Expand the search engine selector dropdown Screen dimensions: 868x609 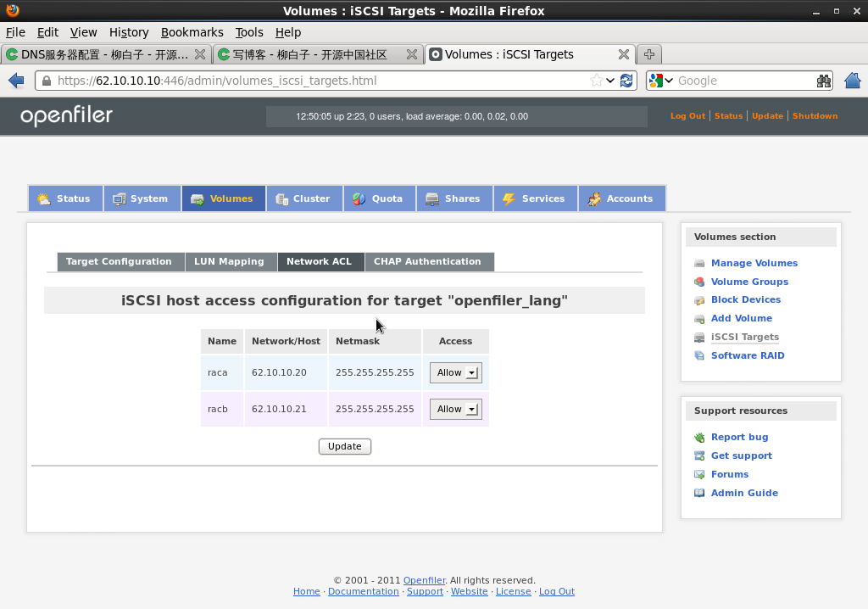(x=661, y=81)
